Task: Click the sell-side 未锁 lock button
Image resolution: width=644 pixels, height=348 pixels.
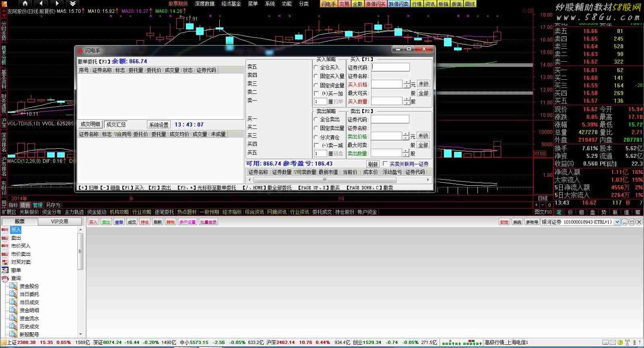Action: click(423, 136)
